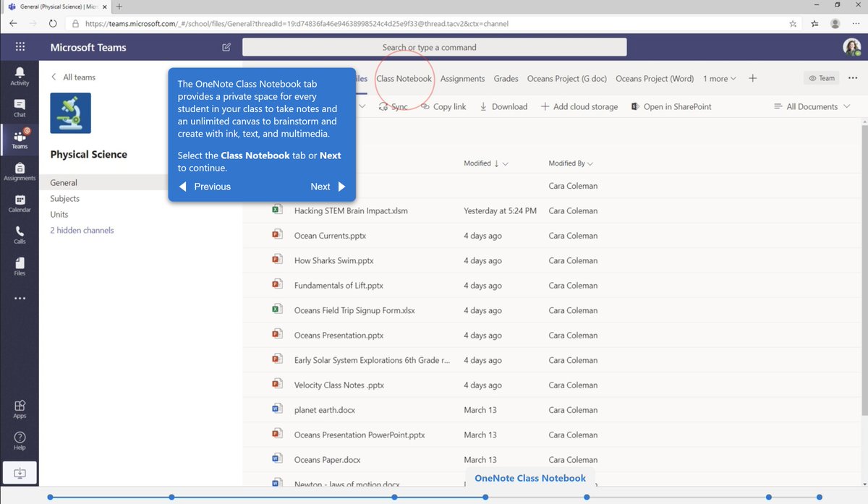The image size is (868, 504).
Task: Select the General channel
Action: (x=64, y=183)
